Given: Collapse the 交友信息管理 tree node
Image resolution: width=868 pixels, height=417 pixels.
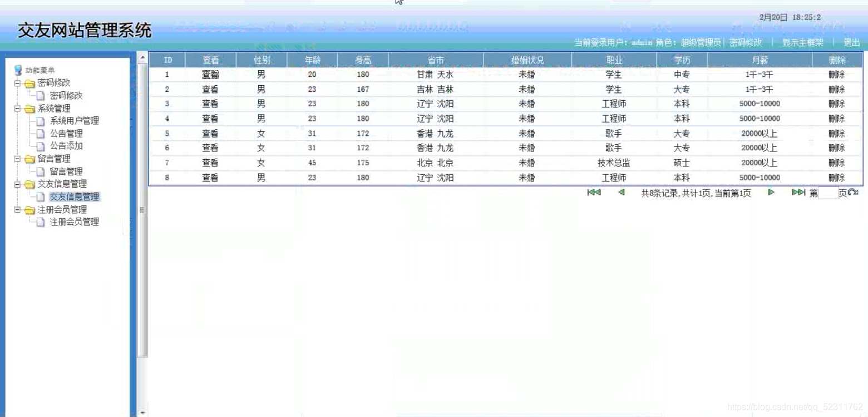Looking at the screenshot, I should click(x=17, y=184).
